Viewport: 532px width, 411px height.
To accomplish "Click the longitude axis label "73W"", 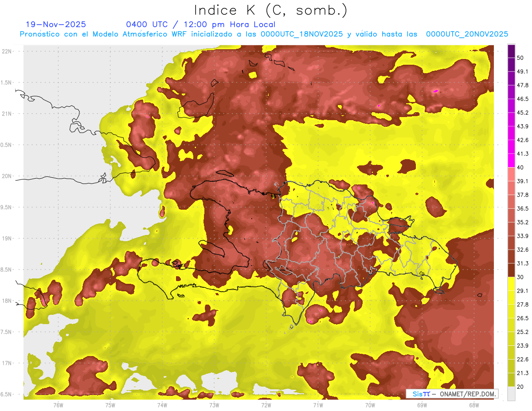I will [214, 405].
